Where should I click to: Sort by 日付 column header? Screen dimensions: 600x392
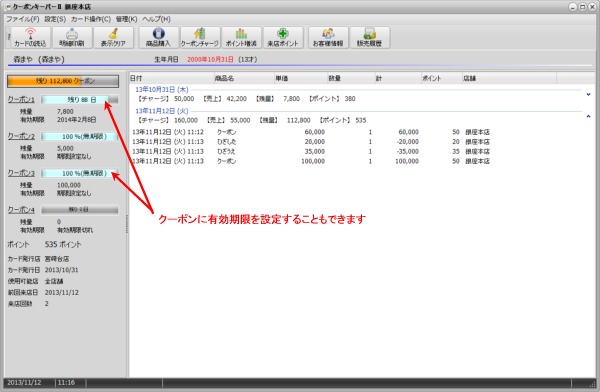point(171,78)
